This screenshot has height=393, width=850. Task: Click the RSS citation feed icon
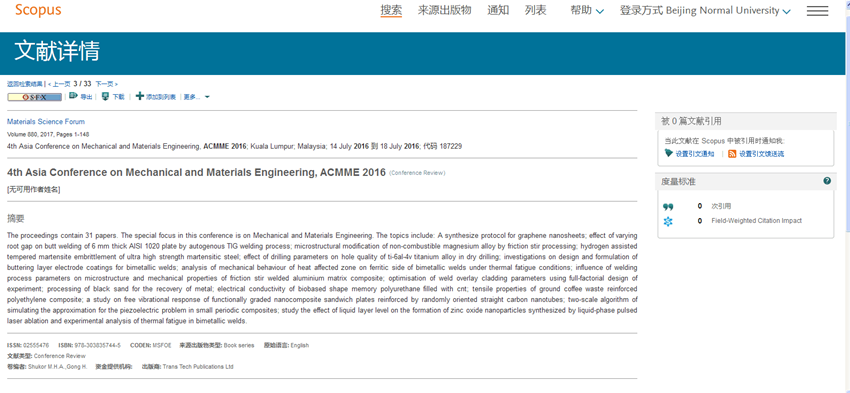point(732,154)
